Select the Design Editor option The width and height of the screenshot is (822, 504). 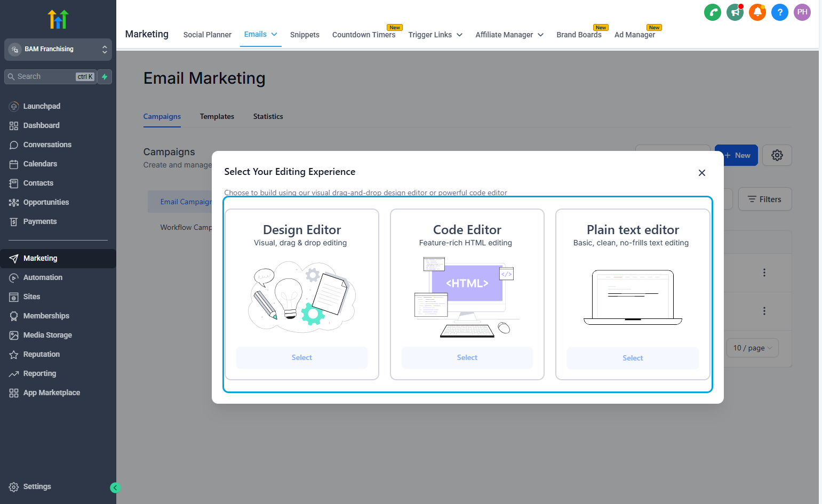(302, 357)
